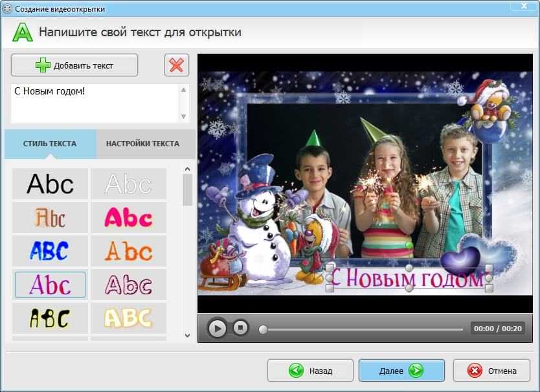Choose the white outlined Abc text style
The width and height of the screenshot is (540, 392).
click(128, 184)
